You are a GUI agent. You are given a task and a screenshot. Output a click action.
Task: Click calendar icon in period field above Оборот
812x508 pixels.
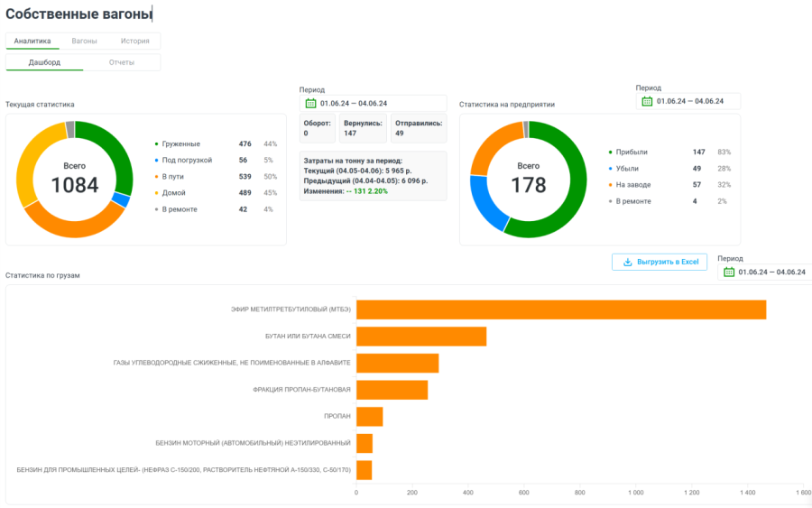[310, 103]
